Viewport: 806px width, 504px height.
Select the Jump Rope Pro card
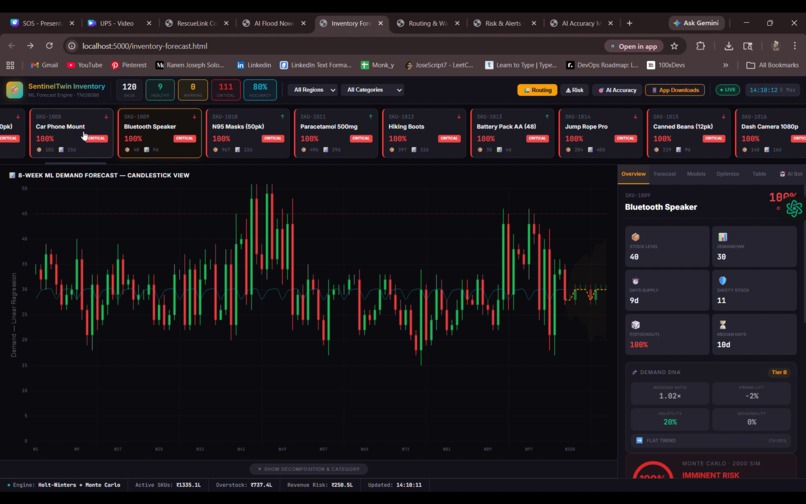[600, 133]
